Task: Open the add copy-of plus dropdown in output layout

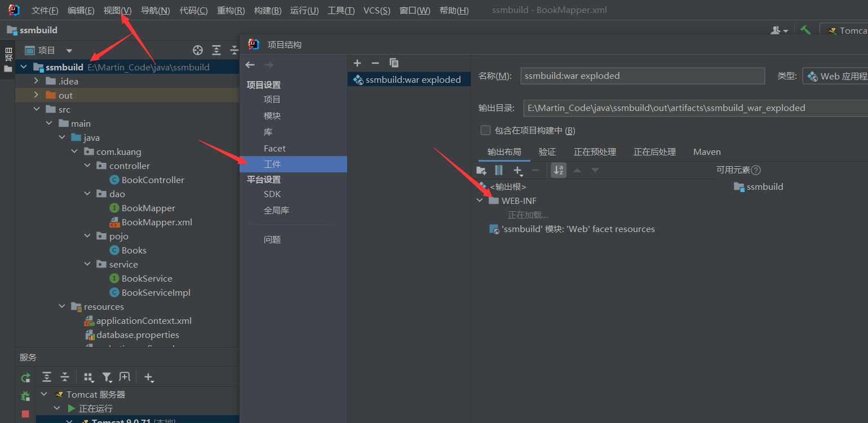Action: (518, 170)
